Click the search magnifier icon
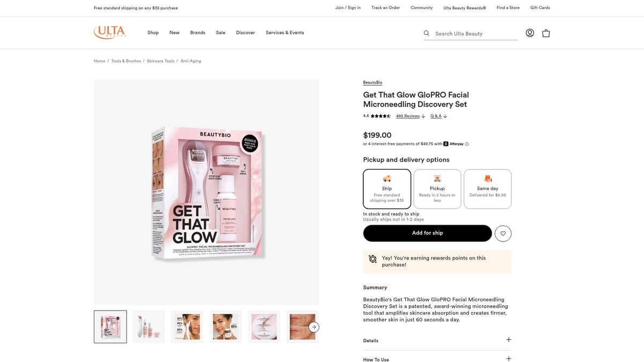644x362 pixels. [x=427, y=33]
